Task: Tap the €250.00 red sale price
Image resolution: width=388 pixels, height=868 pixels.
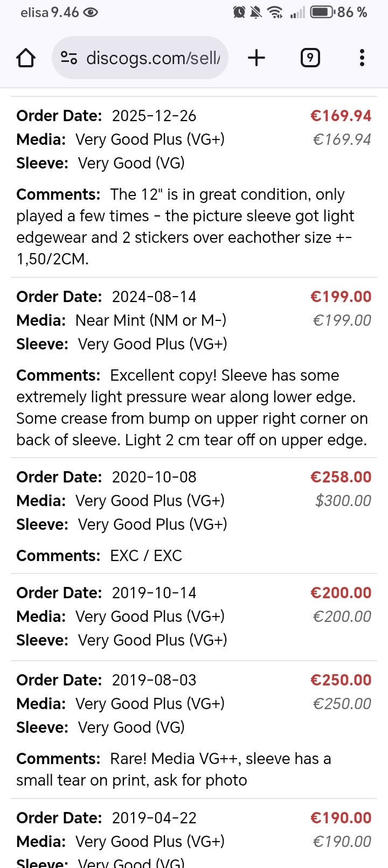Action: click(x=341, y=680)
